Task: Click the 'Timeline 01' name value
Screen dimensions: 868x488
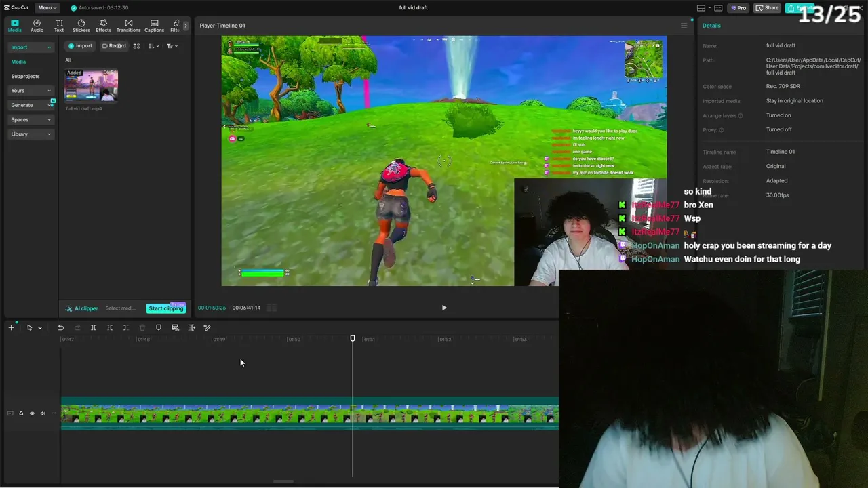Action: point(781,152)
